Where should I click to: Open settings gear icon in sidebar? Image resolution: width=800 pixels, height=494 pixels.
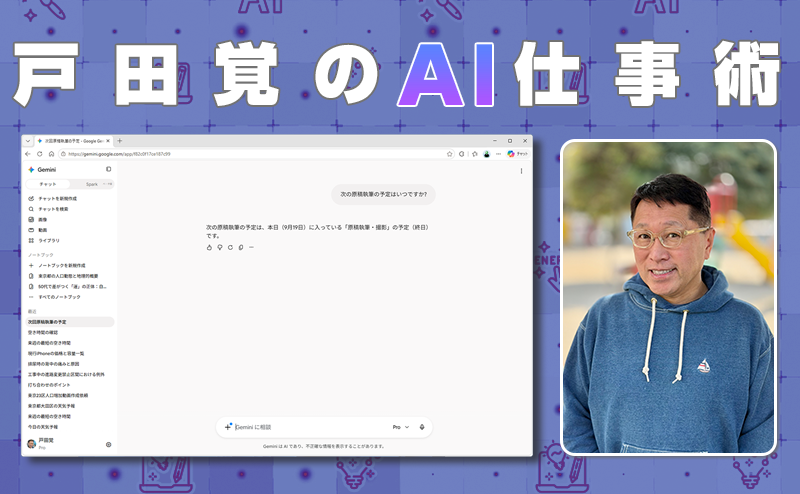108,444
